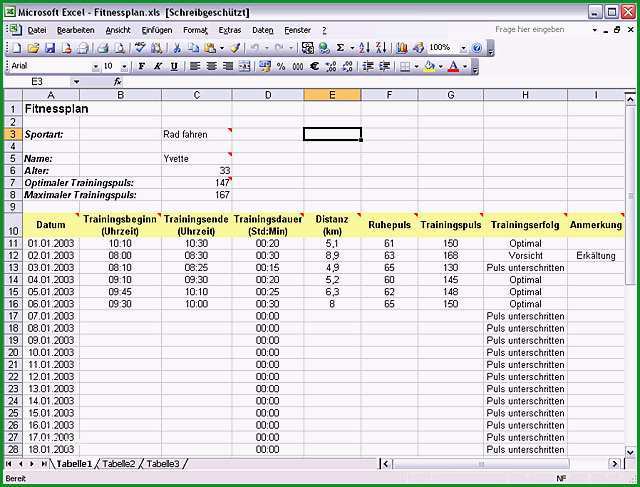The height and width of the screenshot is (487, 640).
Task: Decrease decimal places
Action: coord(347,66)
